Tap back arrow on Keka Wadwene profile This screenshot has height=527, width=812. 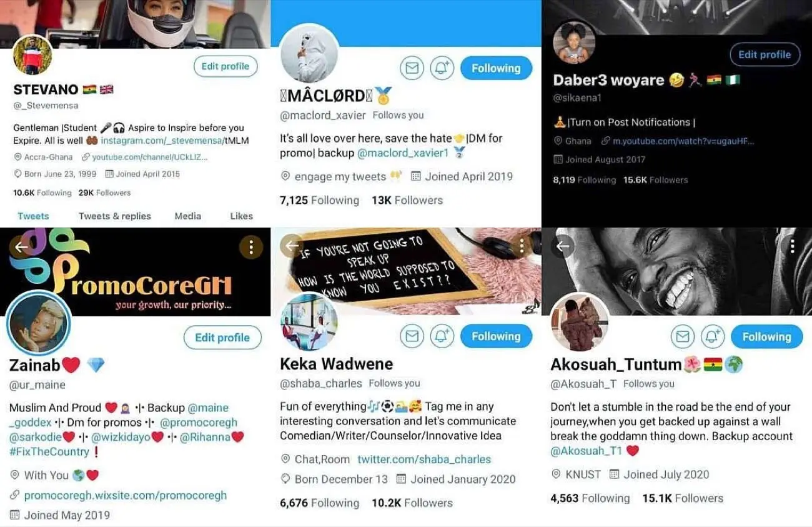pyautogui.click(x=291, y=246)
